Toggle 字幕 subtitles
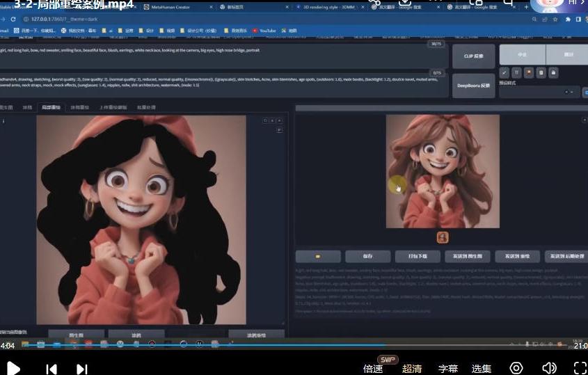588x375 pixels. coord(448,369)
